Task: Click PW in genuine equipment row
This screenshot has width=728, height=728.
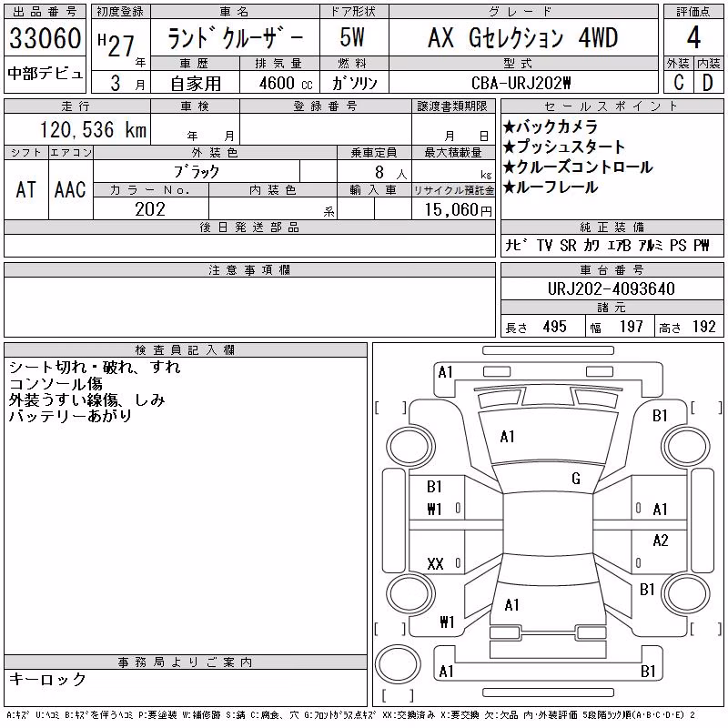Action: pyautogui.click(x=702, y=245)
